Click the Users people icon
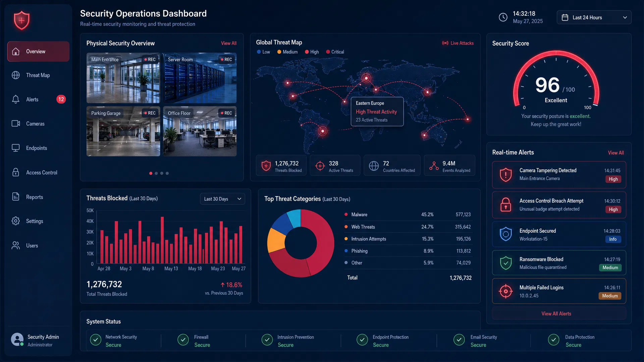 16,245
